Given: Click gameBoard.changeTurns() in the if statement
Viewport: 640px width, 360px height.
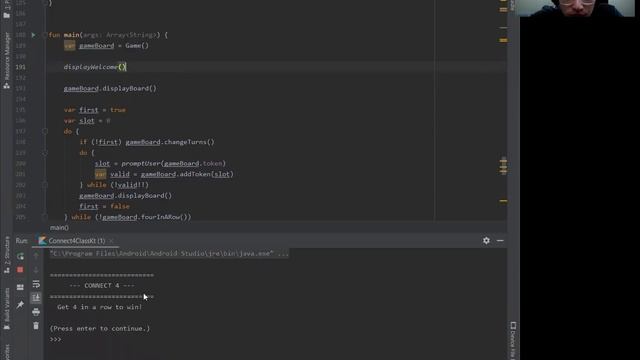Looking at the screenshot, I should click(170, 142).
